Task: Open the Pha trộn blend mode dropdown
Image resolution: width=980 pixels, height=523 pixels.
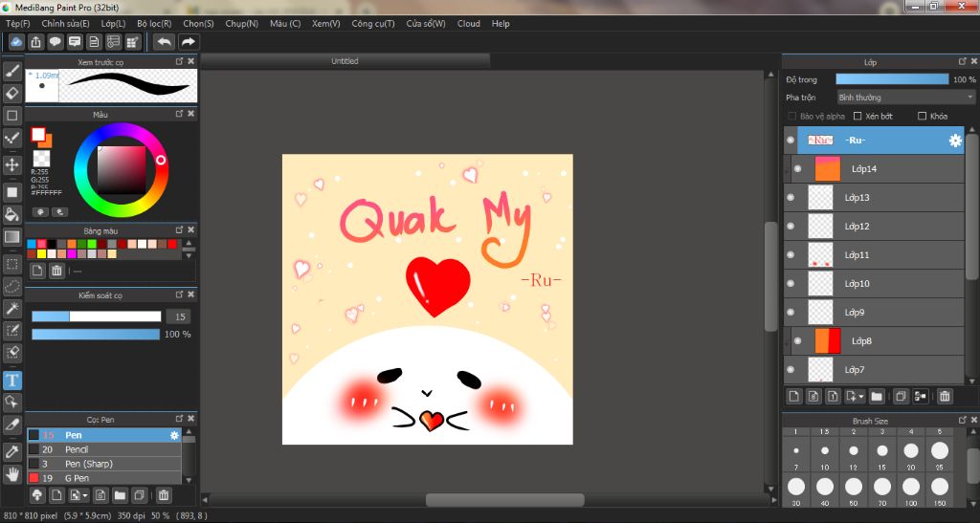Action: (x=905, y=98)
